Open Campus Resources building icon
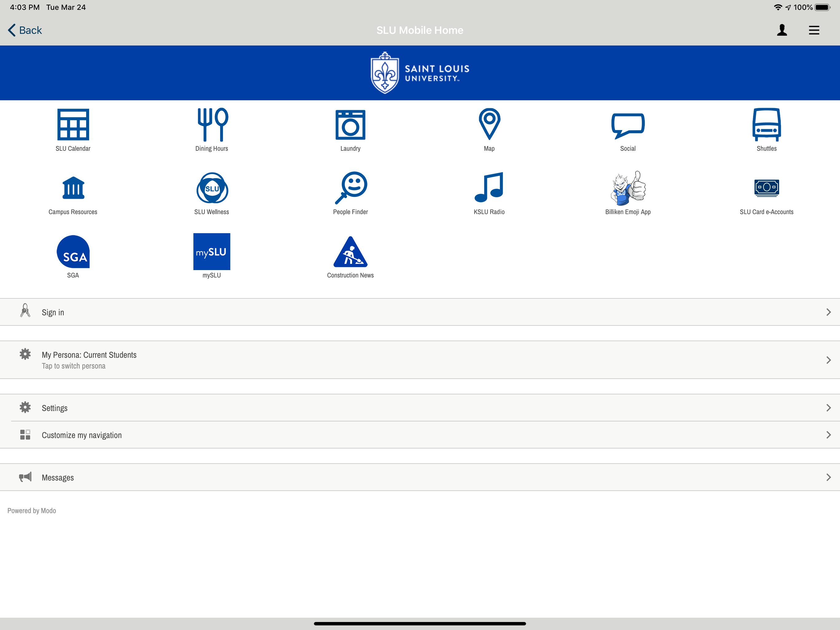 coord(73,188)
